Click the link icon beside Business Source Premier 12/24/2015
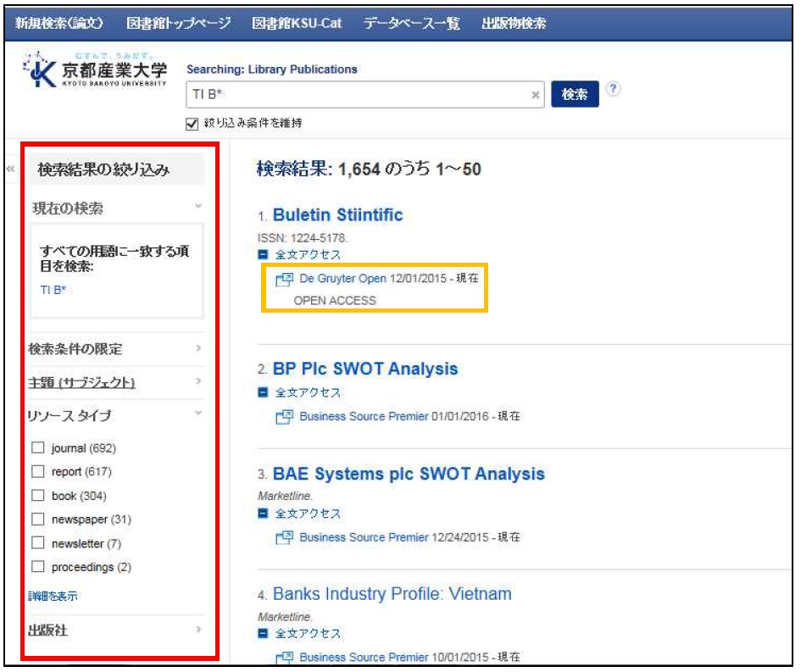 284,538
